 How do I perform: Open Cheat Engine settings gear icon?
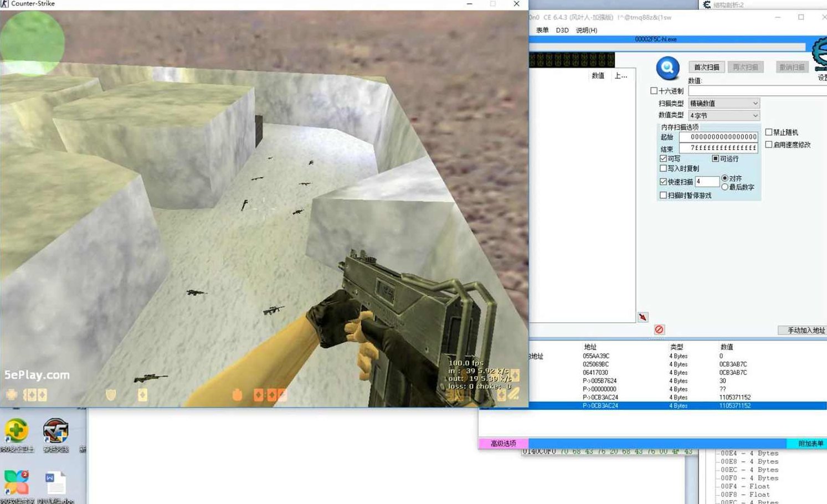[x=820, y=55]
